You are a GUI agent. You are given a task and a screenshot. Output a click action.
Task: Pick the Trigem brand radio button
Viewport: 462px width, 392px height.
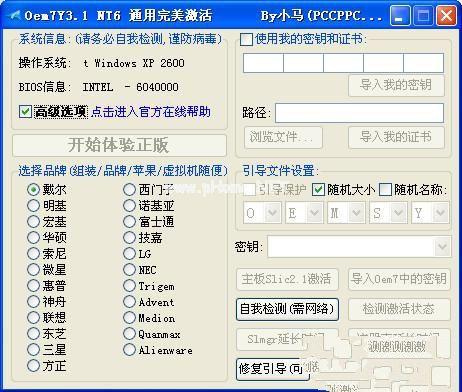pyautogui.click(x=129, y=286)
